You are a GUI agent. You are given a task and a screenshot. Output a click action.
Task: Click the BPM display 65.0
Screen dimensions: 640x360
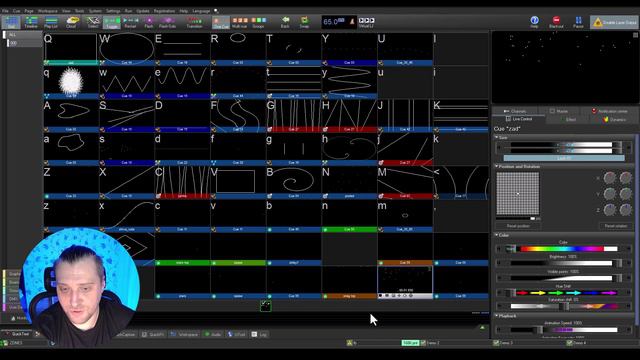(333, 22)
